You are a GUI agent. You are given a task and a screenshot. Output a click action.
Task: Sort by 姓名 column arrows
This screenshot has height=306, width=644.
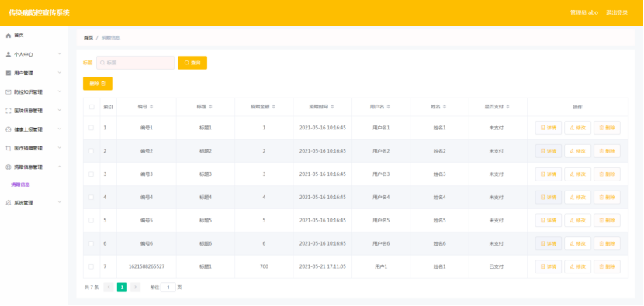click(445, 107)
